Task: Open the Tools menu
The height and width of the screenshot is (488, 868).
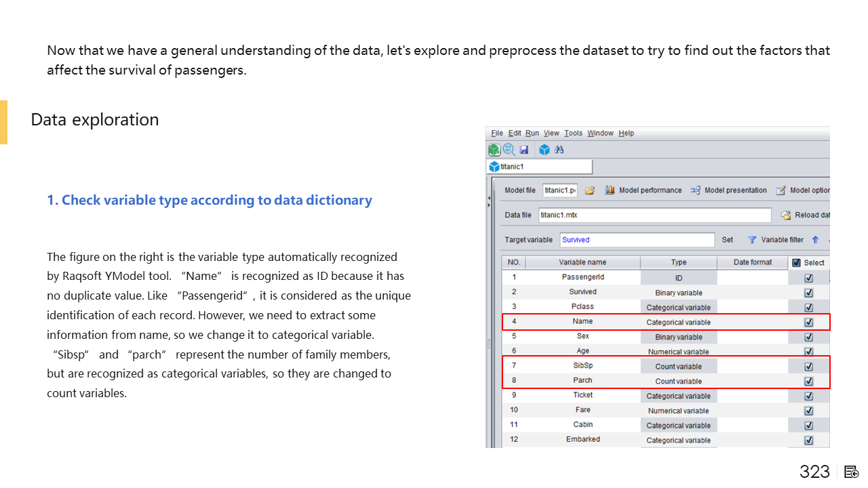Action: [x=573, y=133]
